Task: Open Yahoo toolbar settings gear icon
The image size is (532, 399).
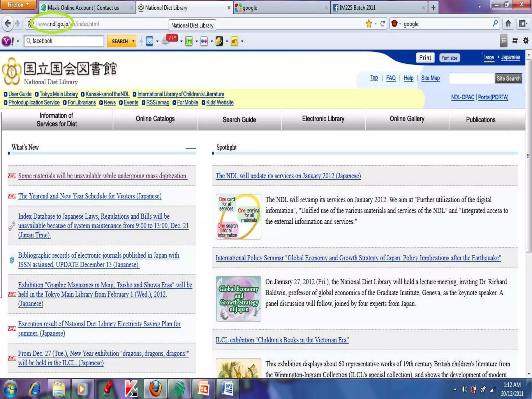Action: (x=526, y=41)
